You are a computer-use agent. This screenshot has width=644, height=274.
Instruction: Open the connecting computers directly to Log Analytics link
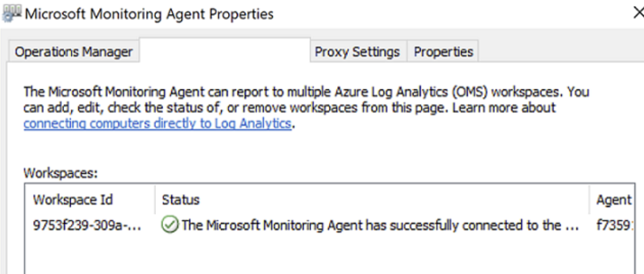pos(157,124)
